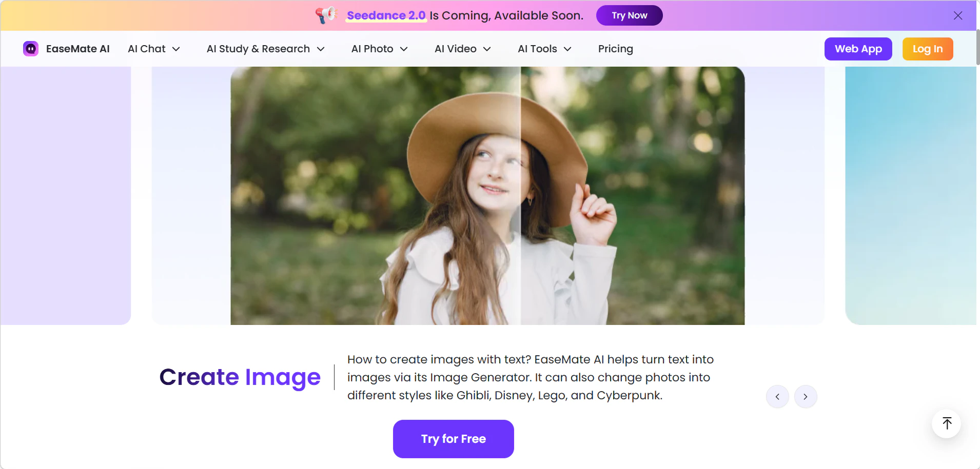Open the Web App
Image resolution: width=980 pixels, height=469 pixels.
tap(858, 49)
